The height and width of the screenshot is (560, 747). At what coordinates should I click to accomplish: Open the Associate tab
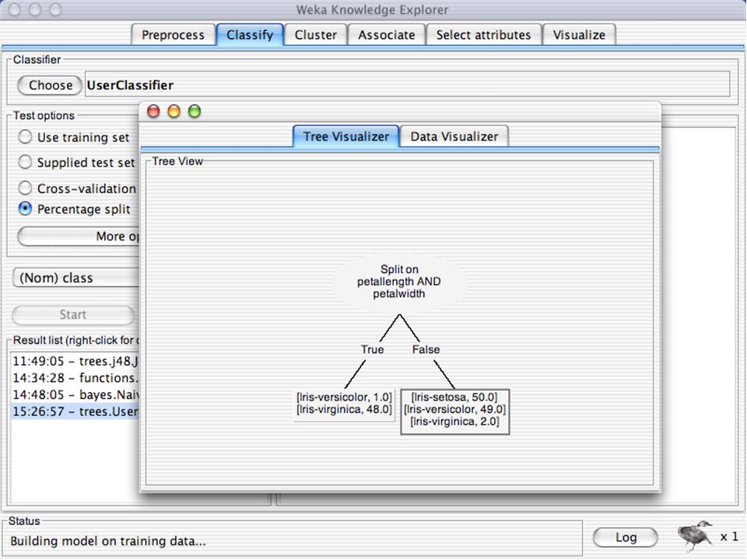pyautogui.click(x=387, y=35)
